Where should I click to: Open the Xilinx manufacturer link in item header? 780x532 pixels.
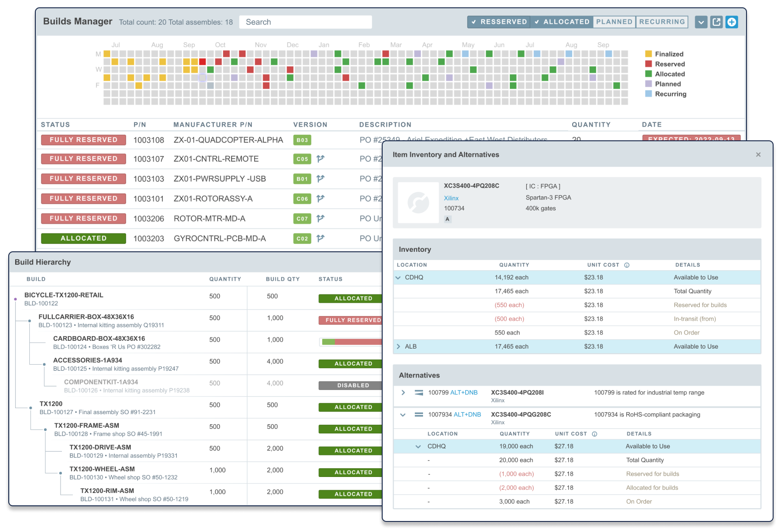(451, 198)
